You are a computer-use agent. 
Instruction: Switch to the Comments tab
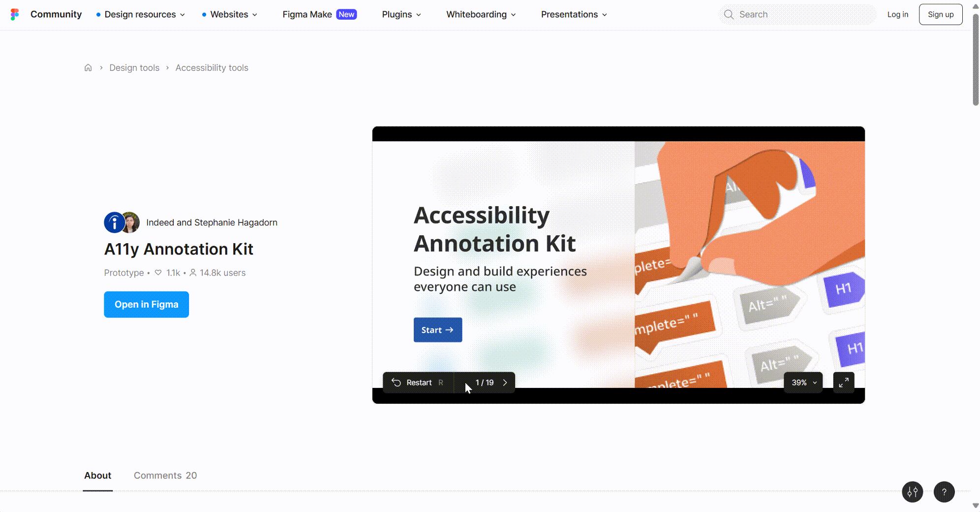coord(165,475)
